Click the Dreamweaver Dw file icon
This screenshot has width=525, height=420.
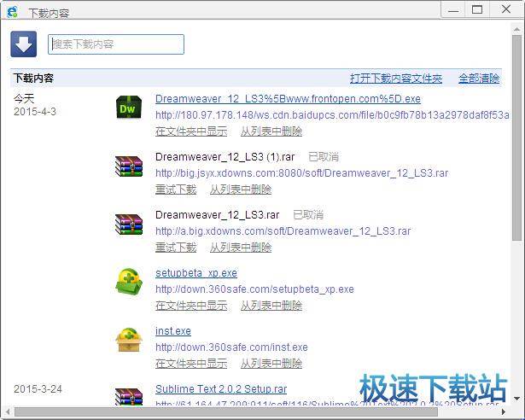129,107
